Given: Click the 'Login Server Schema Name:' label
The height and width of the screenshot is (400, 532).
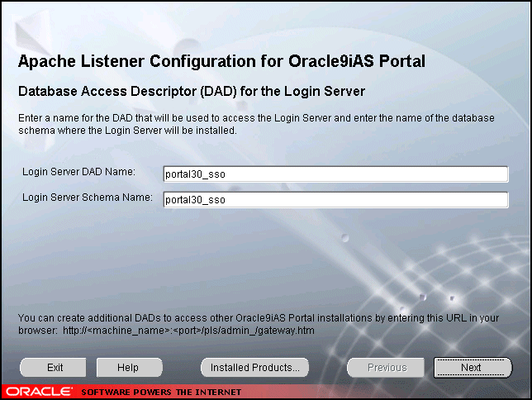Looking at the screenshot, I should click(x=88, y=198).
